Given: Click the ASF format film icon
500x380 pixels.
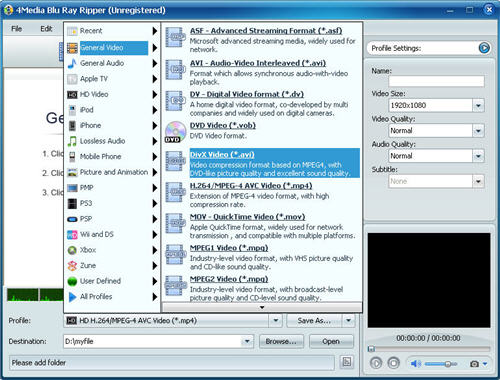Looking at the screenshot, I should tap(175, 37).
